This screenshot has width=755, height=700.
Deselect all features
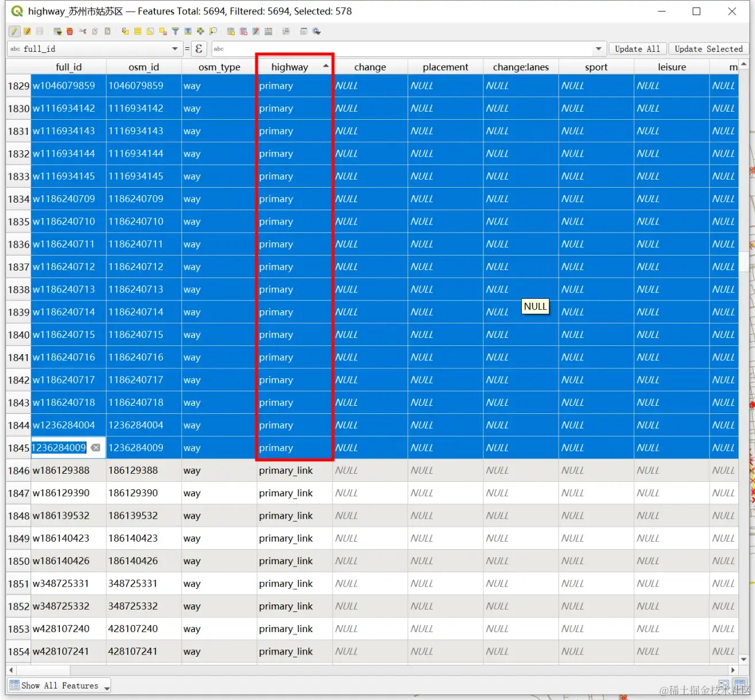tap(163, 31)
